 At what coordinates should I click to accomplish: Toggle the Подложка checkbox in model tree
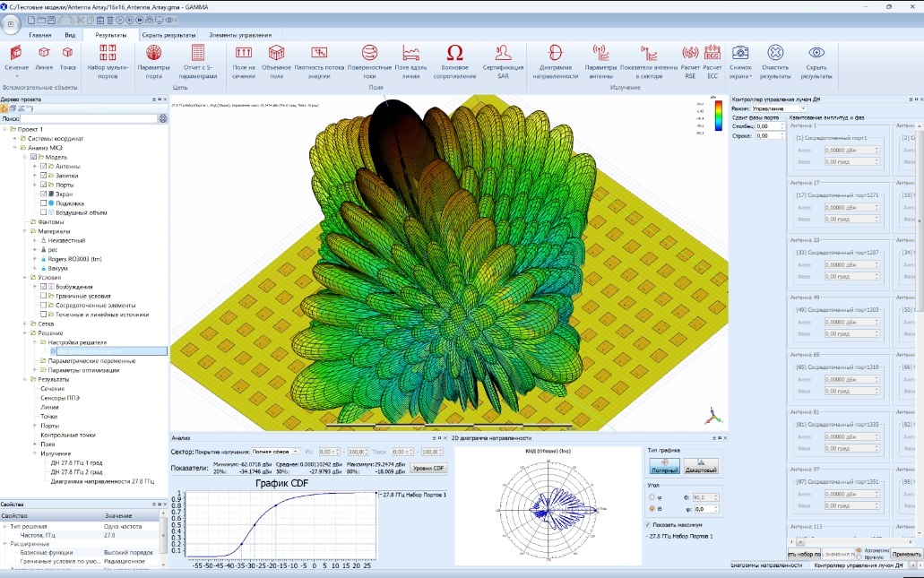click(x=44, y=203)
